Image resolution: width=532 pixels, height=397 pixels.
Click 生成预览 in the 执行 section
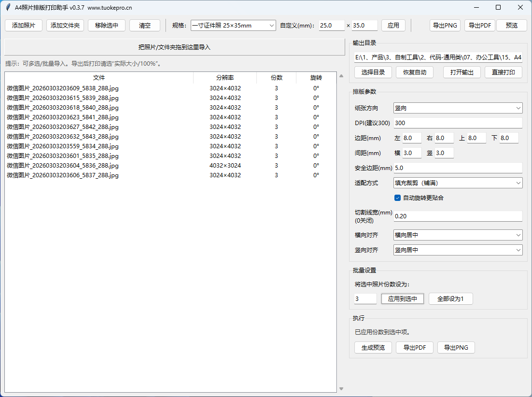pyautogui.click(x=370, y=347)
